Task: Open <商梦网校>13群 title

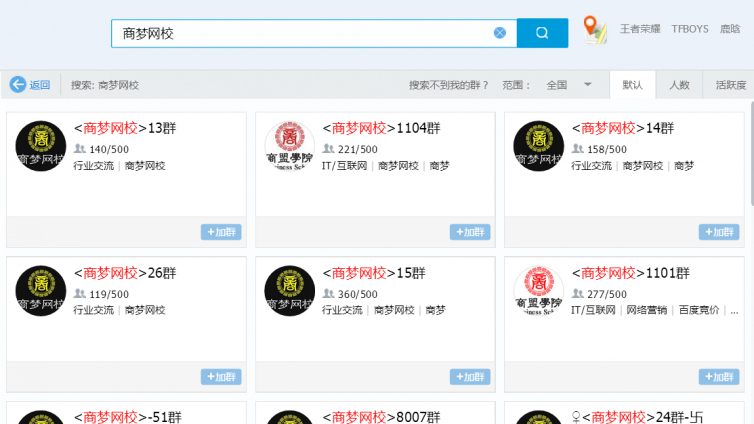Action: click(x=125, y=128)
